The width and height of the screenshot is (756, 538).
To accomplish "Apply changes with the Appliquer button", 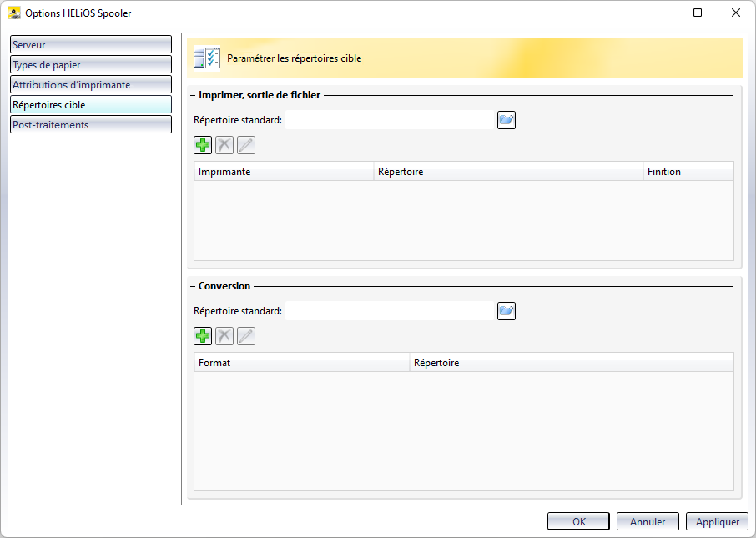I will [x=717, y=521].
